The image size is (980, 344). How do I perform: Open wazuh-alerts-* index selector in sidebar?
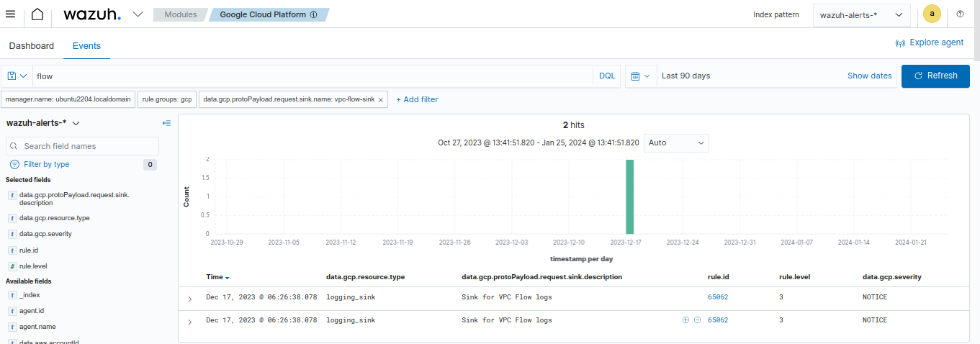click(43, 123)
